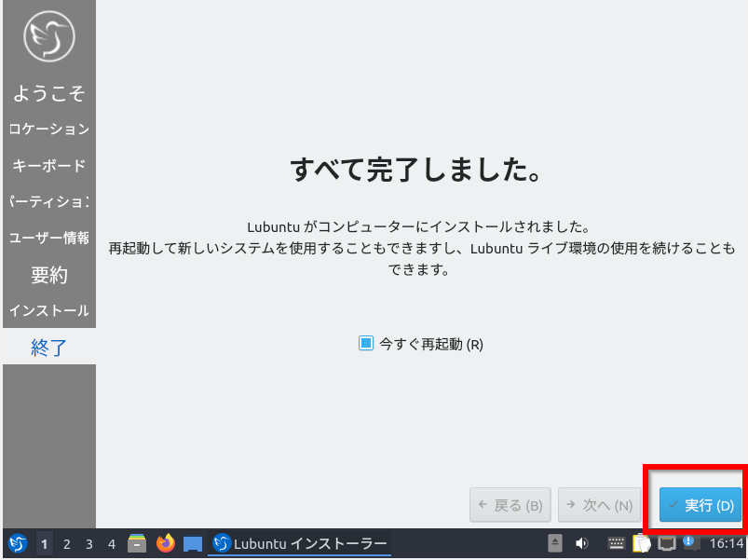Click the 実行 (D) button

pos(700,505)
